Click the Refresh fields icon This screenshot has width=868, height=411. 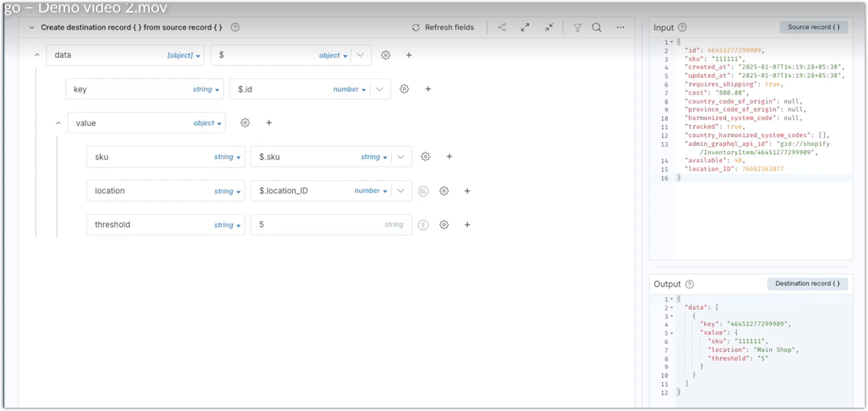point(415,27)
